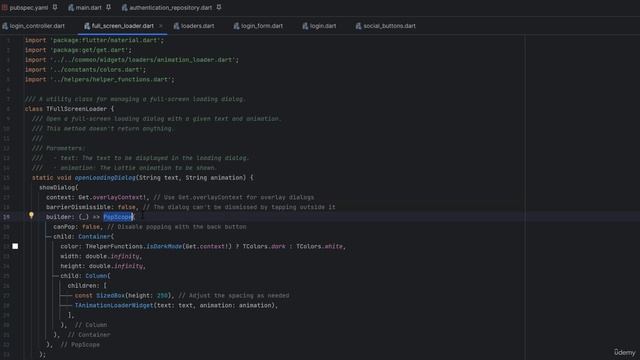640x360 pixels.
Task: Open the loaders.dart tab
Action: point(198,26)
